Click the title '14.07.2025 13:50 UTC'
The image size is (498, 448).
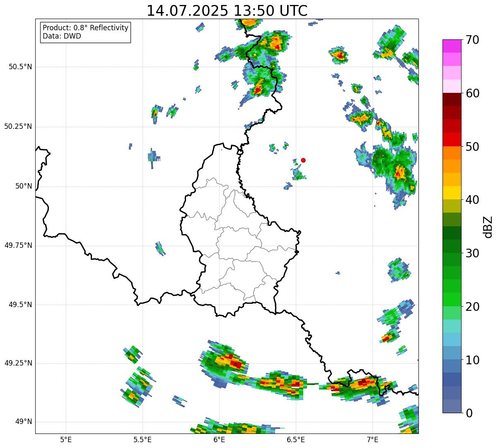pos(227,11)
